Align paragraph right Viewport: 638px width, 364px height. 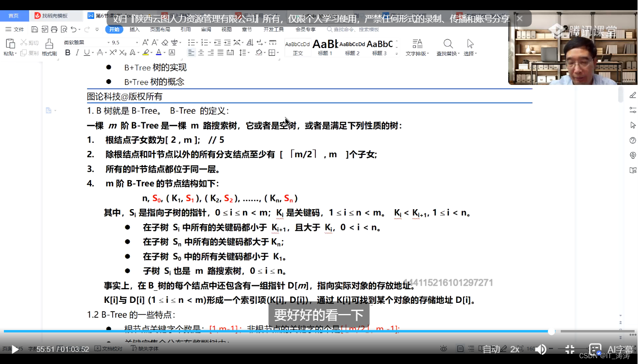point(211,52)
